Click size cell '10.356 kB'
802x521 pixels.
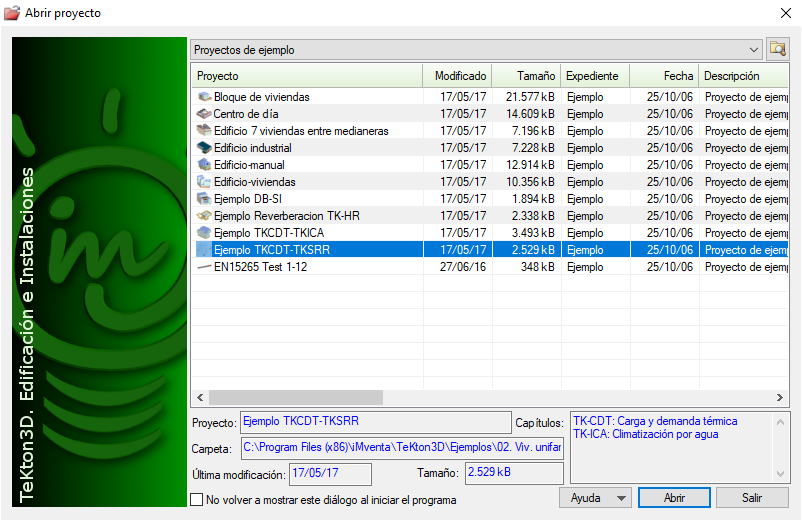(x=530, y=182)
